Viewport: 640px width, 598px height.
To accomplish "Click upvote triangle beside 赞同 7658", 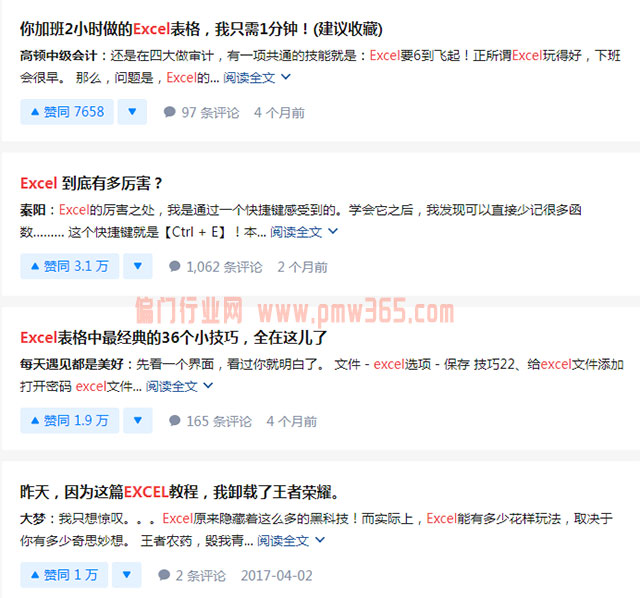I will (35, 111).
